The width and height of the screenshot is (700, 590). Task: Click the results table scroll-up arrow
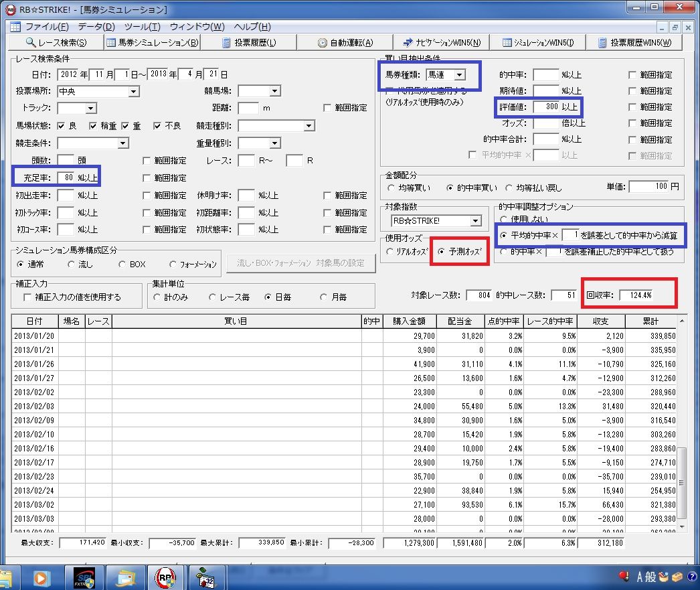point(681,321)
